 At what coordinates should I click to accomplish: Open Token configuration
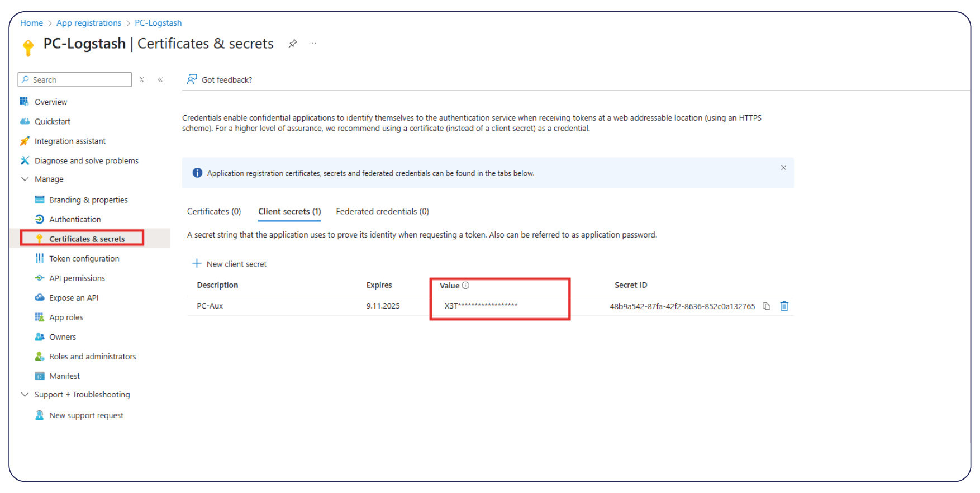coord(84,258)
